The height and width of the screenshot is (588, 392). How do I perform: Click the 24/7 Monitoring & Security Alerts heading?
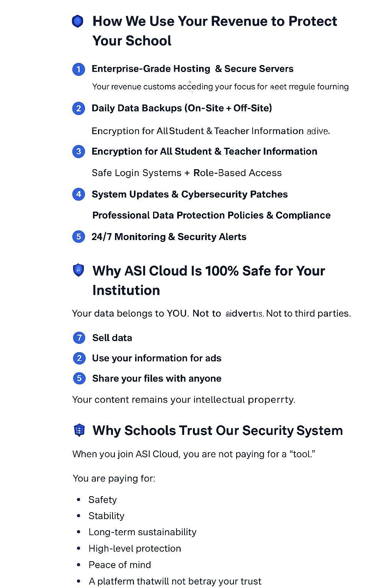tap(169, 237)
